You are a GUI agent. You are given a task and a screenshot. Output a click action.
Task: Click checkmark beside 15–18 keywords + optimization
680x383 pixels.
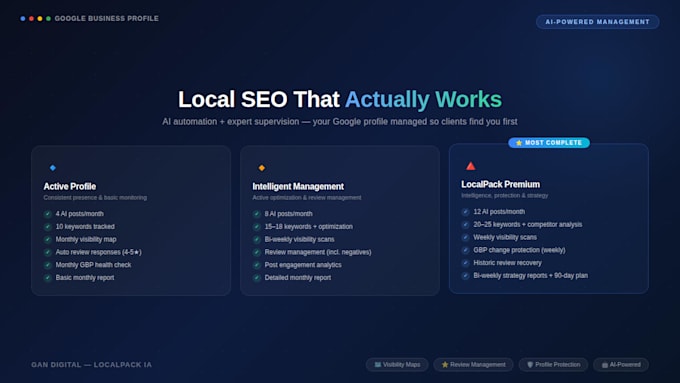coord(257,226)
